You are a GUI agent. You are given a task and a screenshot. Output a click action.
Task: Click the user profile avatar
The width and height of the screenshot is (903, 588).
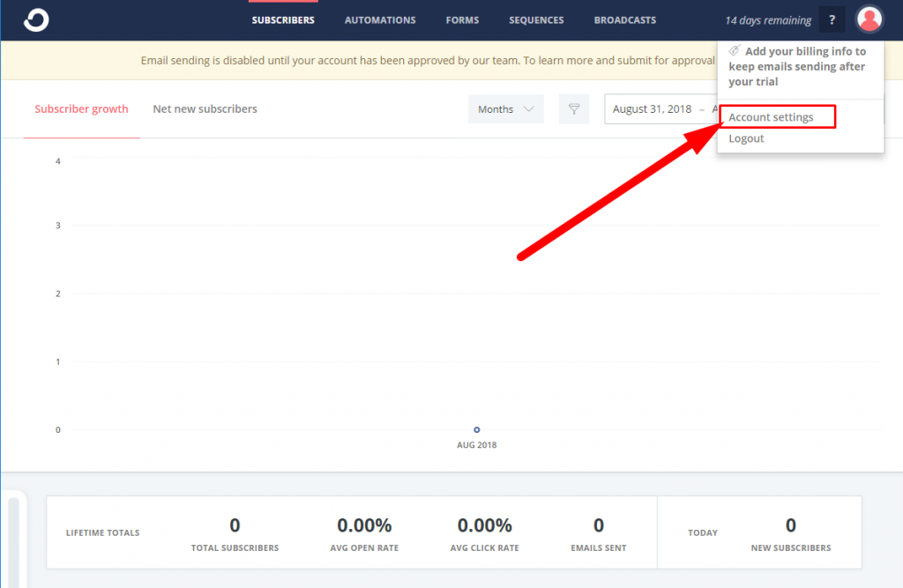[x=869, y=19]
